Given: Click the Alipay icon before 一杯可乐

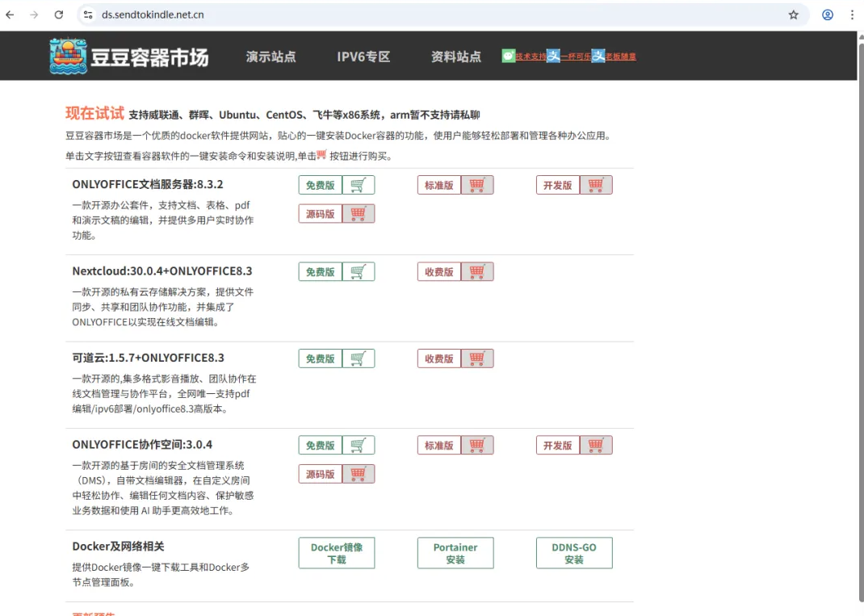Looking at the screenshot, I should (x=553, y=56).
